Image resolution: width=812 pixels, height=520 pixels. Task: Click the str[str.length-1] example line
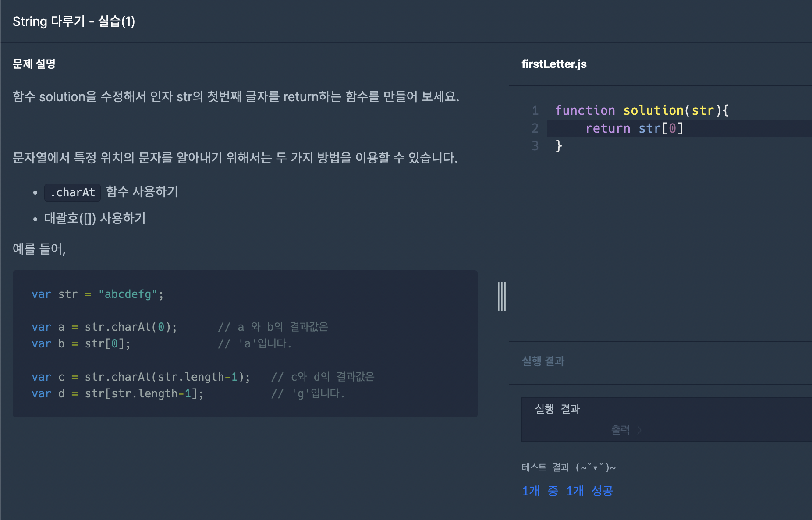[x=117, y=394]
